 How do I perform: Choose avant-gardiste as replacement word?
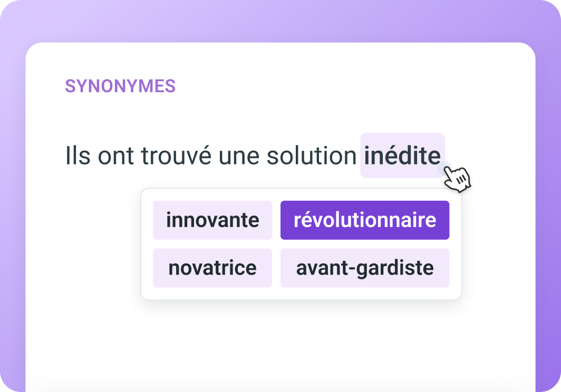[x=365, y=268]
